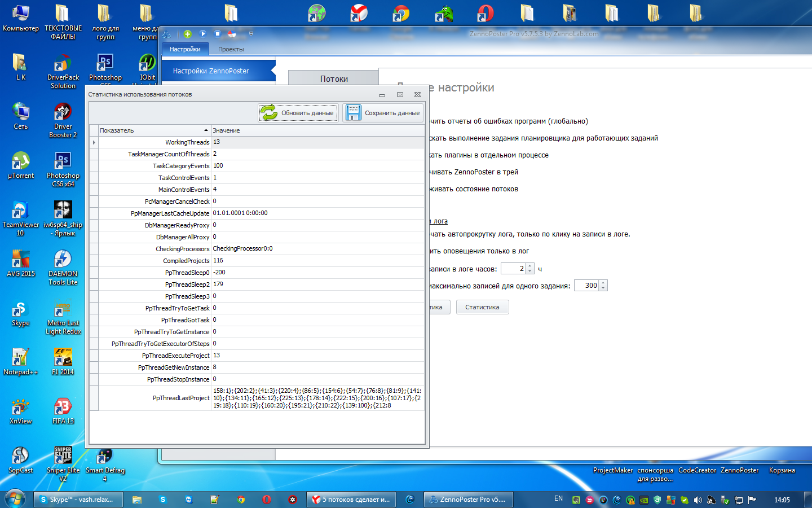Select the CheckingProcessors row

(x=257, y=249)
